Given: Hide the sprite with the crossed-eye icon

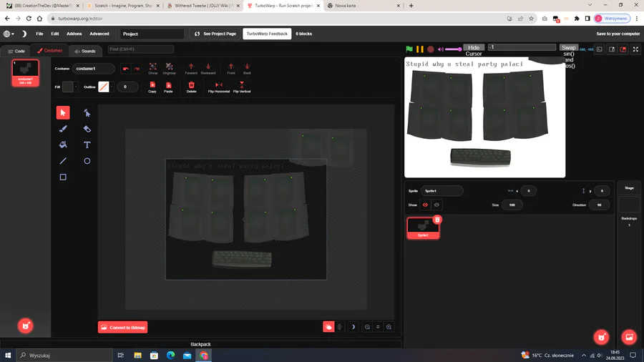Looking at the screenshot, I should [x=436, y=205].
